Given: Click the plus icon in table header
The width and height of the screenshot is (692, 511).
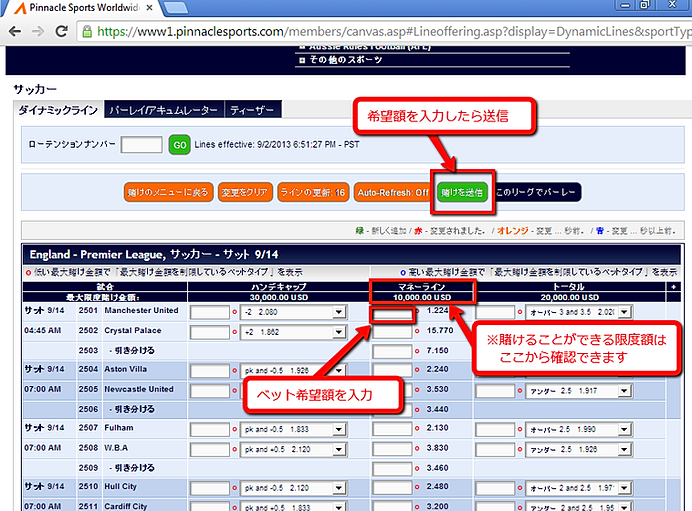Looking at the screenshot, I should tap(673, 287).
